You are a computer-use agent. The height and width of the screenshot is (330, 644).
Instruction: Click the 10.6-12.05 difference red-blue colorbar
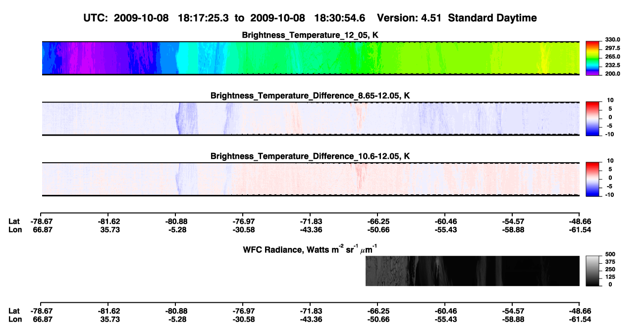tap(592, 179)
